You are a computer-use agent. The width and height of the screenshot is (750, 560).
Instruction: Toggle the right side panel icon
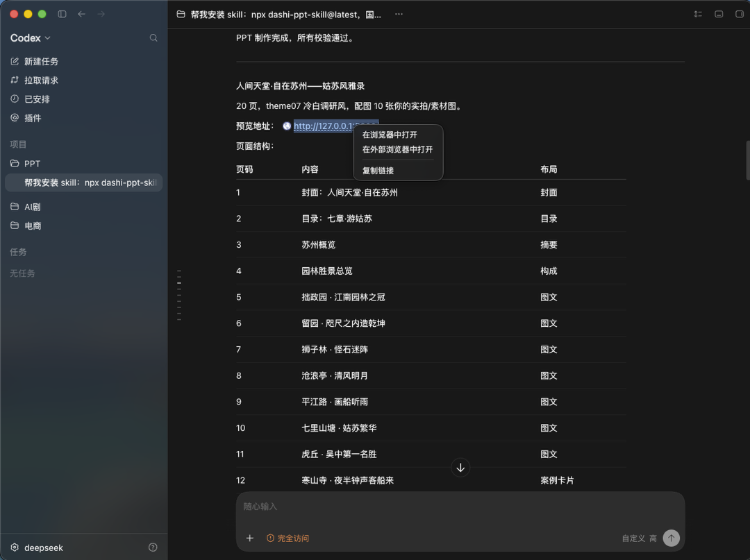coord(740,15)
